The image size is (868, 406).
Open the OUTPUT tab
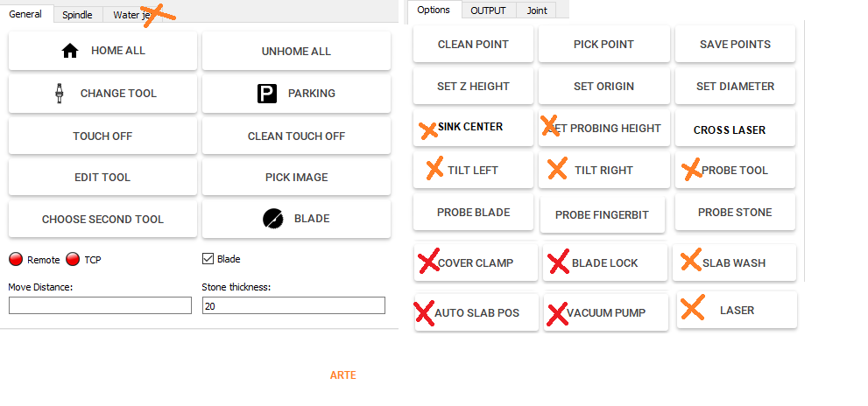coord(488,10)
